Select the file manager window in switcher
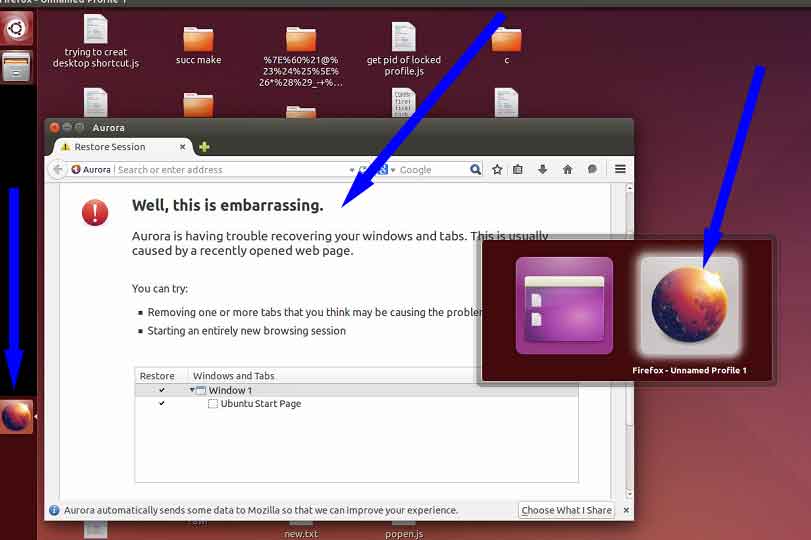Viewport: 811px width, 540px height. tap(564, 306)
